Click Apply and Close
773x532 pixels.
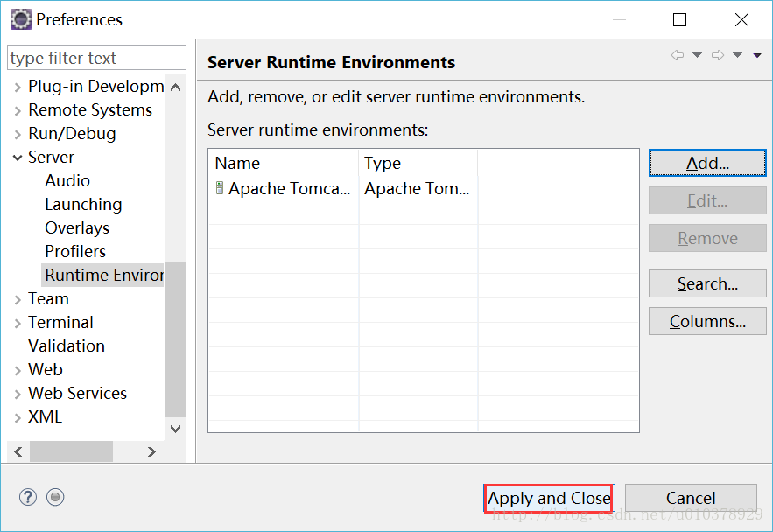(x=549, y=498)
